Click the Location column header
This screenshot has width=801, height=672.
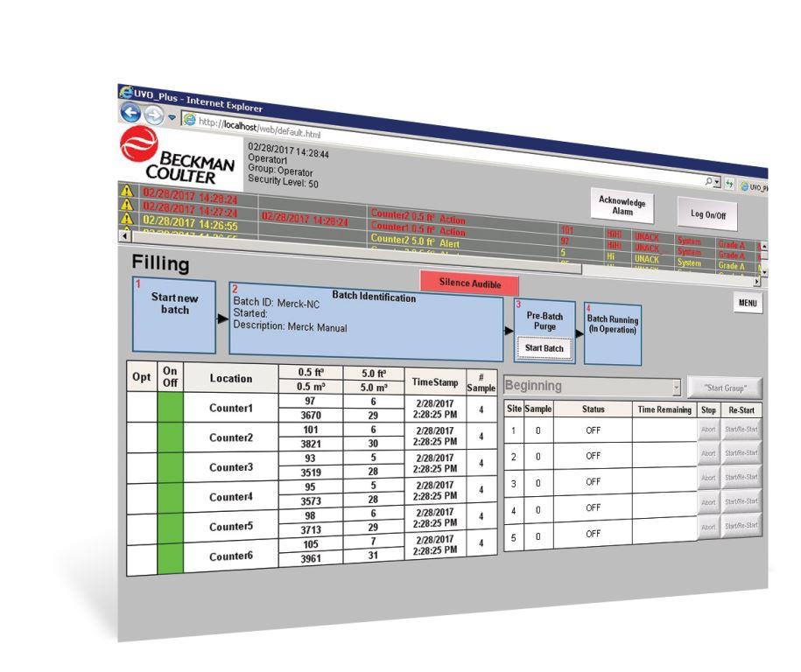[x=231, y=378]
